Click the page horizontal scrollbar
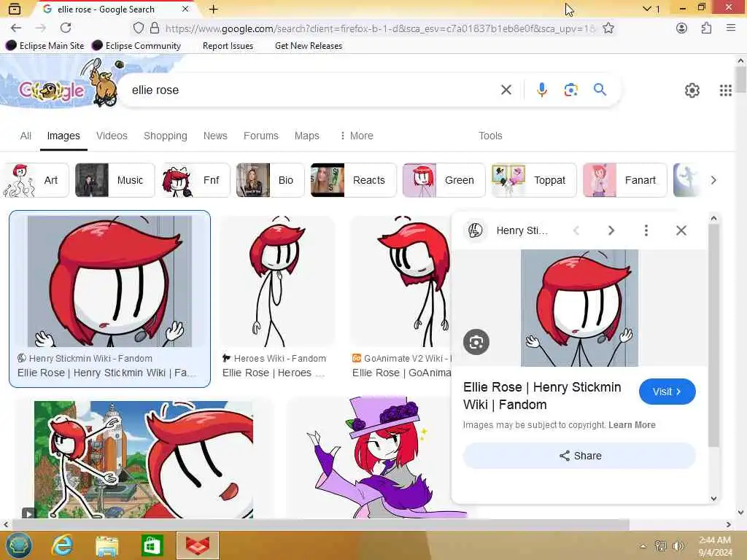747x560 pixels. pyautogui.click(x=320, y=525)
